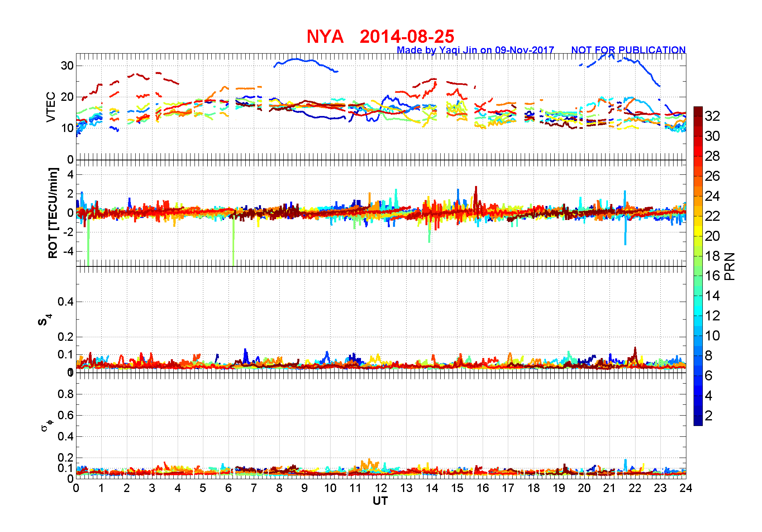Viewport: 762px width, 532px height.
Task: Click the colorbar tick label "16"
Action: click(712, 276)
